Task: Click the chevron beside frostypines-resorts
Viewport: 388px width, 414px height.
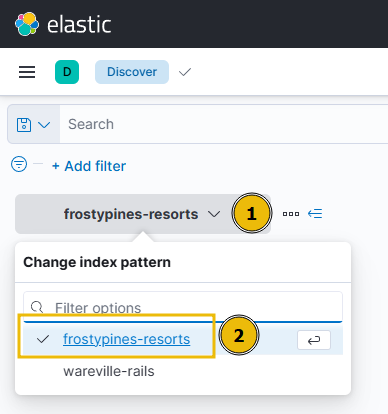Action: pyautogui.click(x=214, y=214)
